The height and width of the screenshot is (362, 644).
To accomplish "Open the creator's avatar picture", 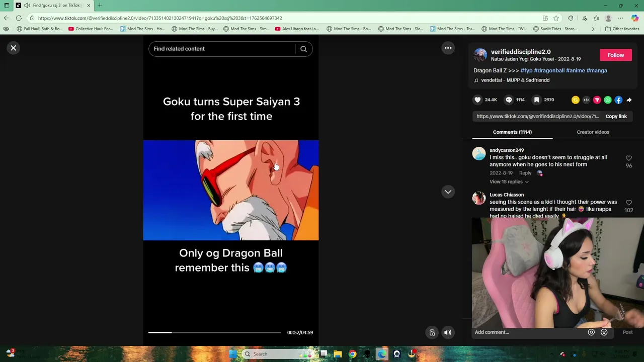I will [480, 55].
